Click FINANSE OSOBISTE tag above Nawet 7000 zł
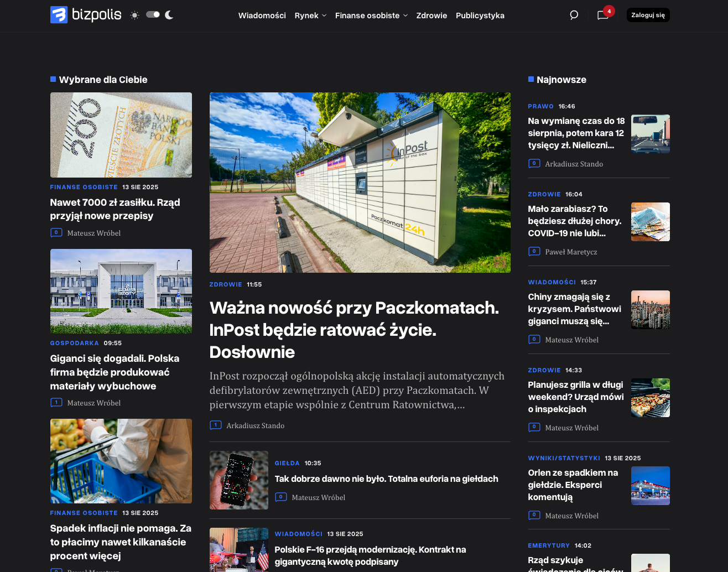The image size is (728, 572). (84, 187)
